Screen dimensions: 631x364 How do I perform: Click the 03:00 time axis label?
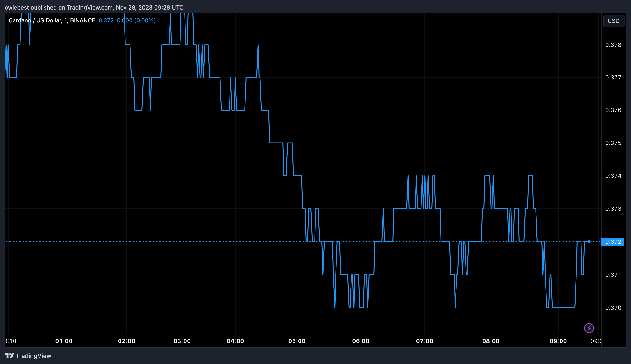(182, 341)
